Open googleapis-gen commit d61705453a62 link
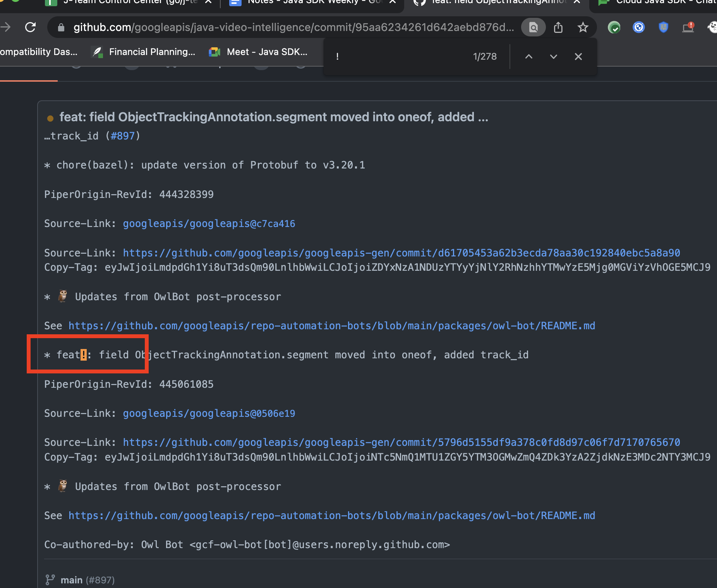717x588 pixels. tap(401, 253)
